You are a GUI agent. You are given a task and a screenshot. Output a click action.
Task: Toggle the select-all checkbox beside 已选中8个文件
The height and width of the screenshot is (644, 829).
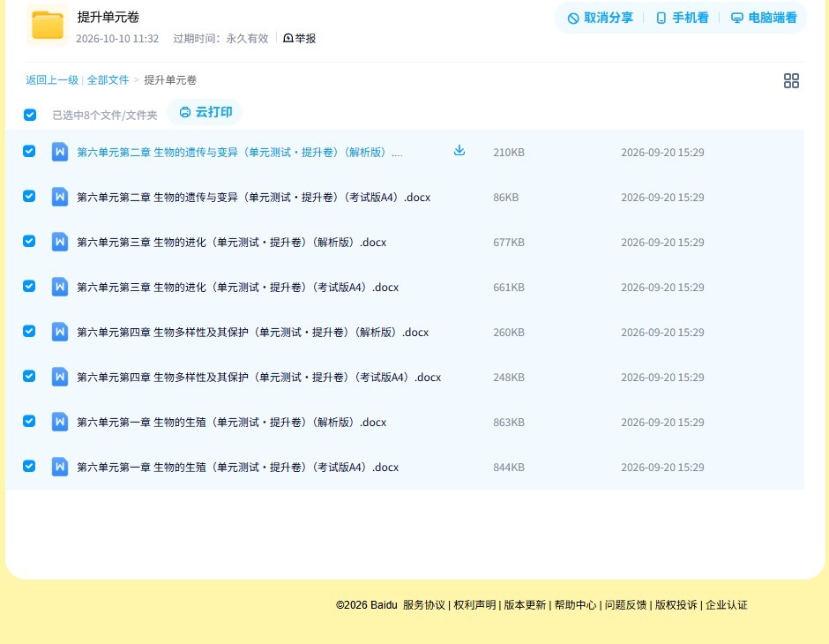pyautogui.click(x=30, y=115)
